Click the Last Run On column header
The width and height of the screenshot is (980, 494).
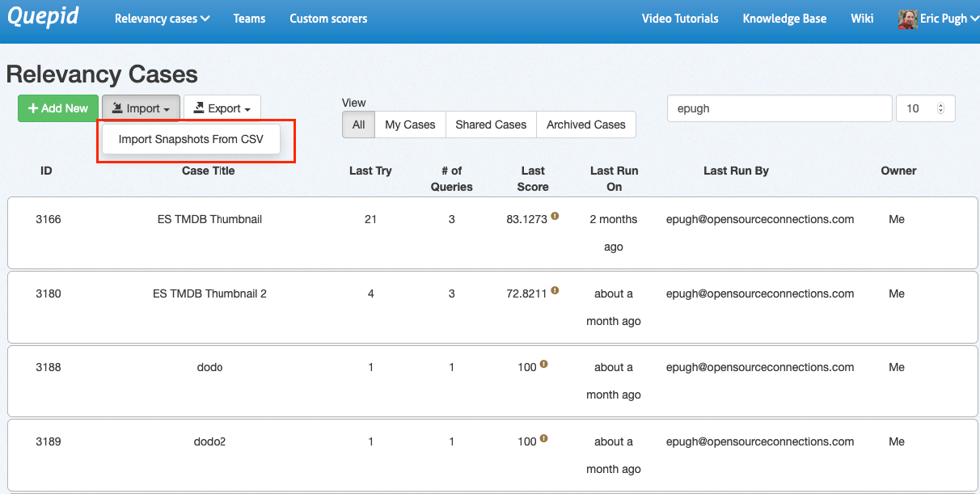pyautogui.click(x=614, y=179)
